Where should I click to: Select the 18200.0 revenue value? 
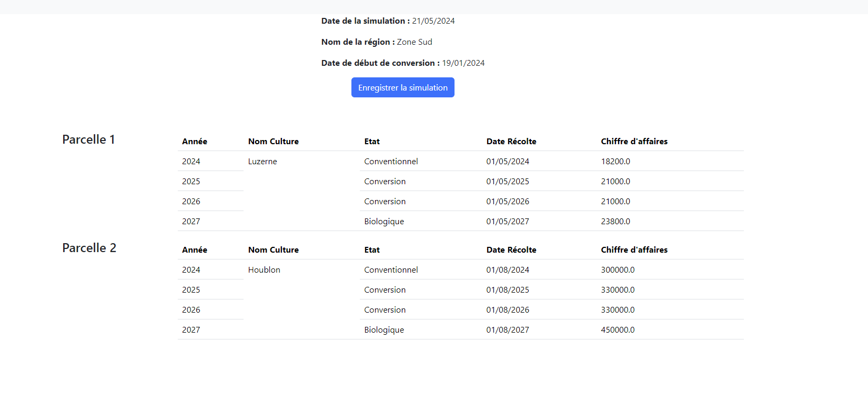point(615,162)
